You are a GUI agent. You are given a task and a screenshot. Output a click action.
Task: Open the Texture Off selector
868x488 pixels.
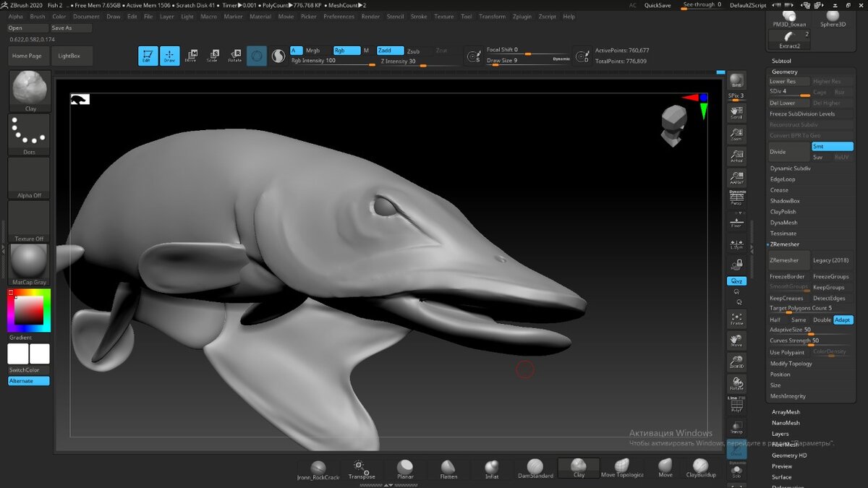pyautogui.click(x=29, y=221)
